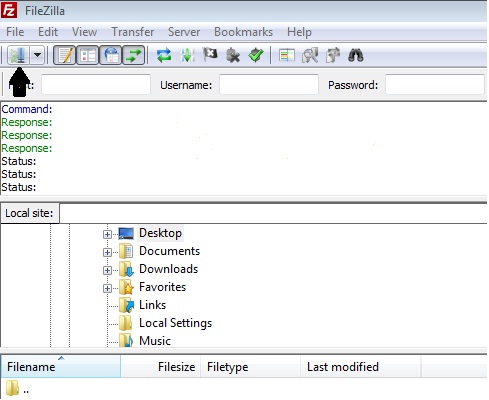Select the Links folder
Screen dimensions: 489x400
(152, 305)
